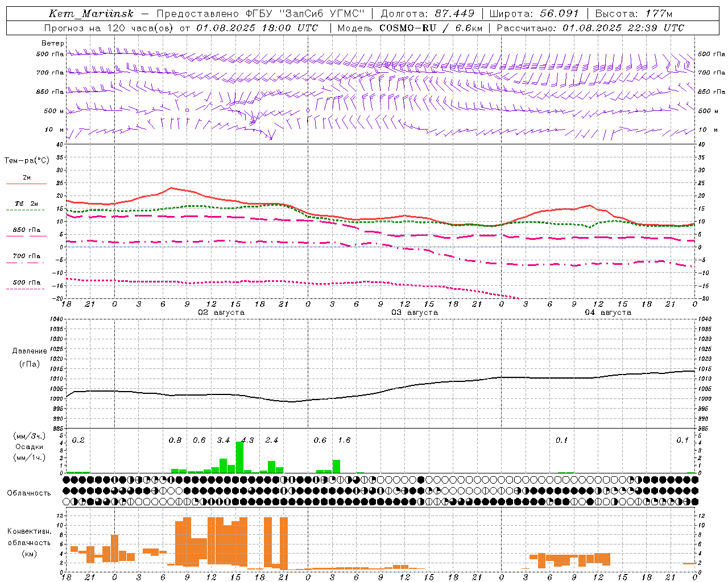
Task: Click the '500 м' wind level label on left
Action: [x=53, y=111]
